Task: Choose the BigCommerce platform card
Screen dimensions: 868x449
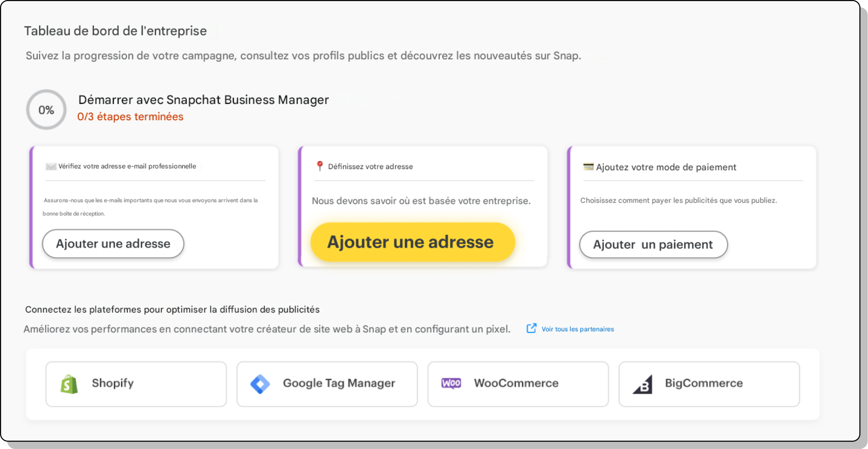Action: (x=709, y=384)
